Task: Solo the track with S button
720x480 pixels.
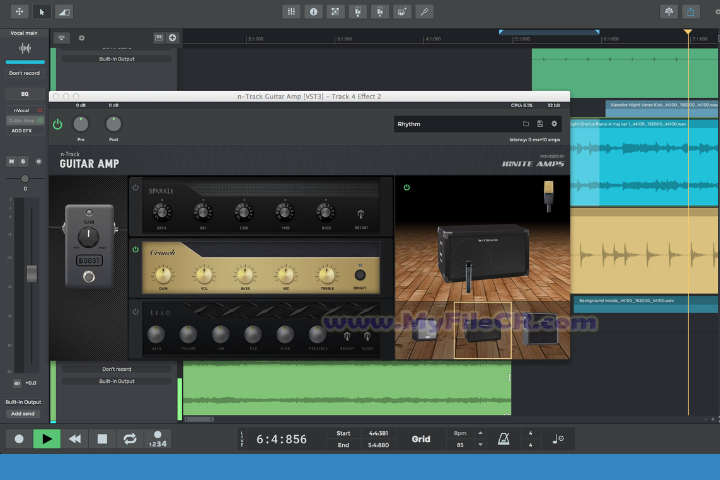Action: [23, 161]
